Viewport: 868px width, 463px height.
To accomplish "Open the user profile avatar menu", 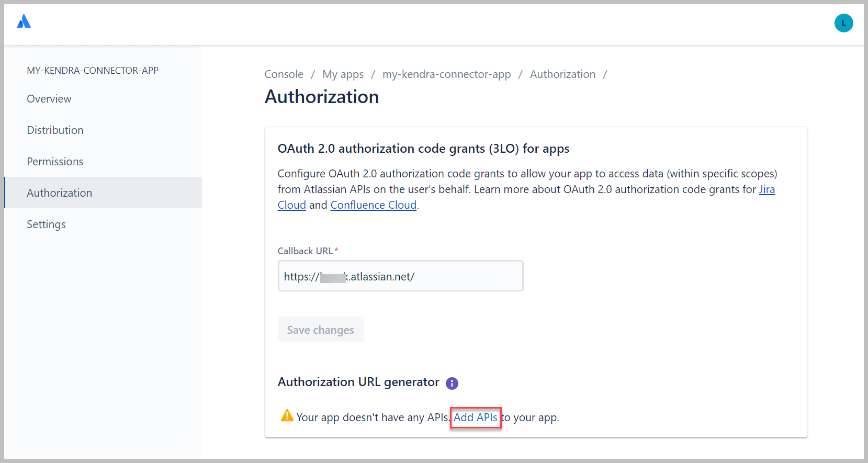I will point(843,23).
